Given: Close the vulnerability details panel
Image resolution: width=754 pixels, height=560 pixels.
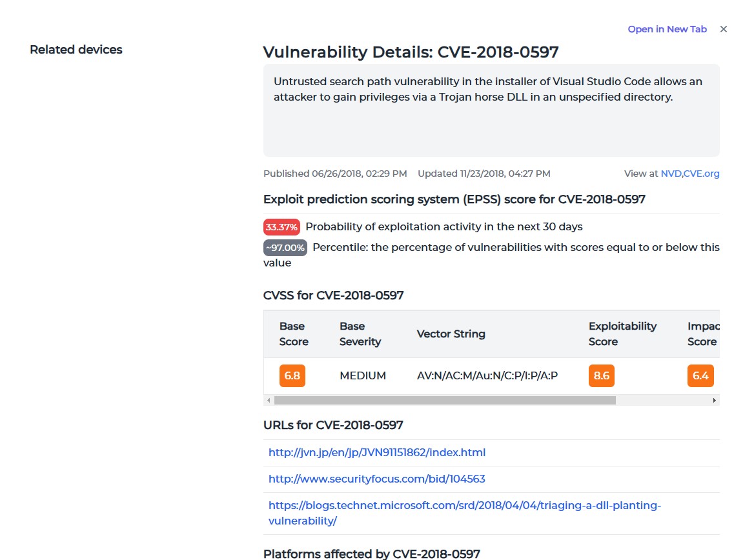Looking at the screenshot, I should 724,29.
